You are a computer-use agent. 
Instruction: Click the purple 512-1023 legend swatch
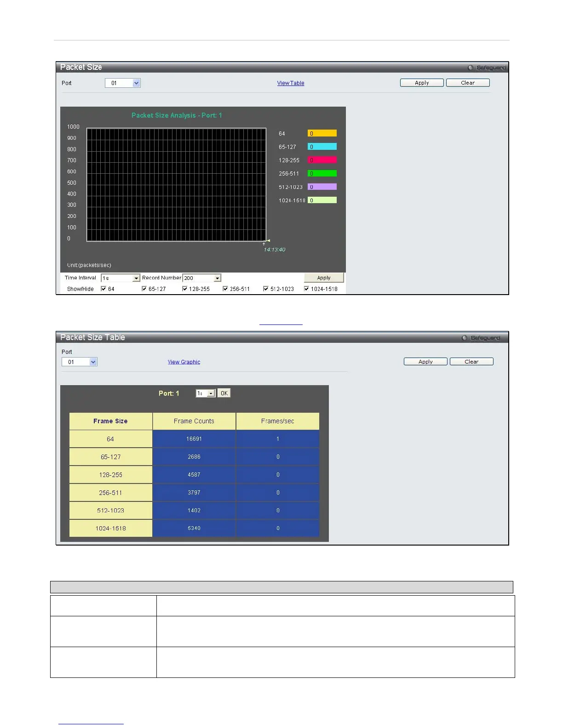coord(322,187)
